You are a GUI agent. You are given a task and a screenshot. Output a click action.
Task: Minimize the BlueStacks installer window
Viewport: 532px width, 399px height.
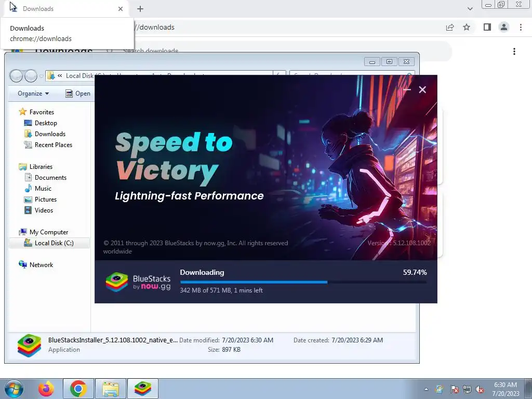(x=407, y=89)
